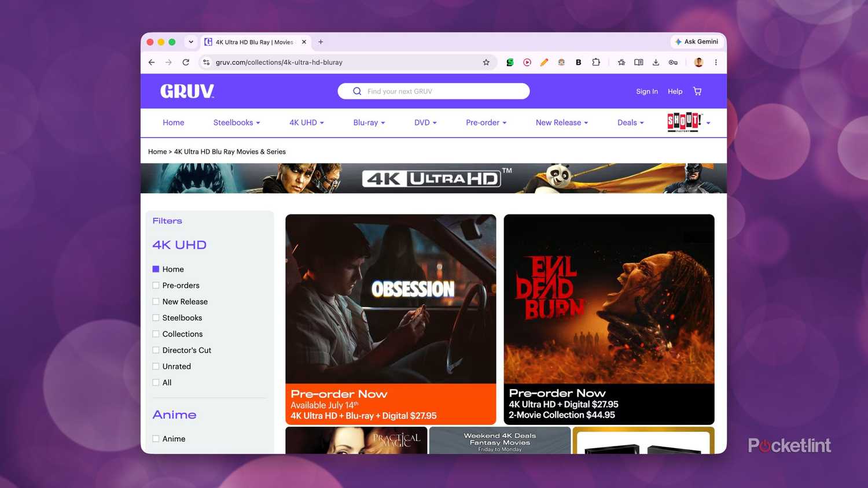Image resolution: width=868 pixels, height=488 pixels.
Task: Reload the GRUV page
Action: pyautogui.click(x=186, y=62)
